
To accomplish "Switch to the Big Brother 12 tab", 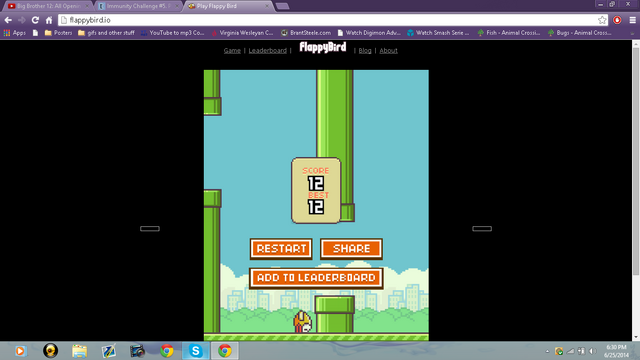I will 48,6.
